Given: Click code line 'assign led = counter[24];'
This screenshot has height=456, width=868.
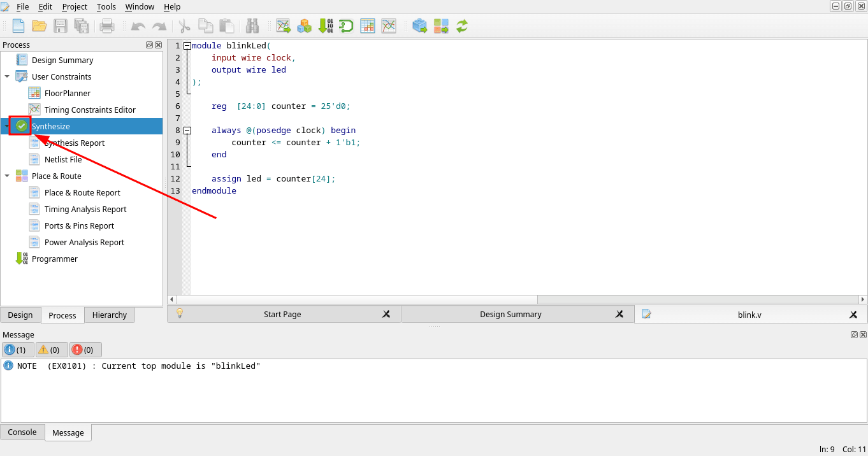Looking at the screenshot, I should 273,179.
